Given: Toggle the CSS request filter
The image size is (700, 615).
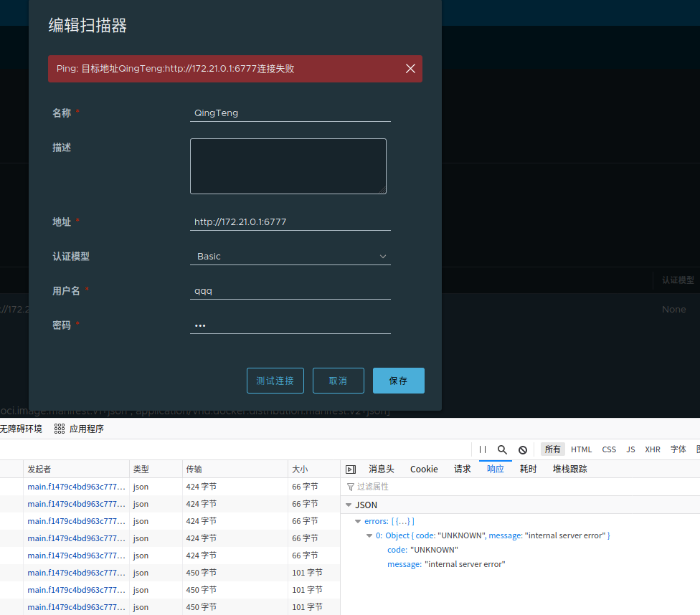Looking at the screenshot, I should [x=608, y=449].
